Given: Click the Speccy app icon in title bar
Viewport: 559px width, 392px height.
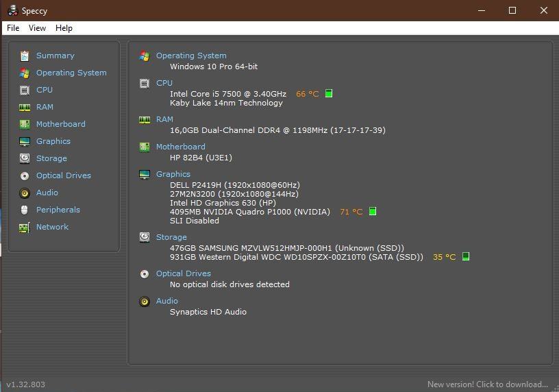Looking at the screenshot, I should 13,11.
